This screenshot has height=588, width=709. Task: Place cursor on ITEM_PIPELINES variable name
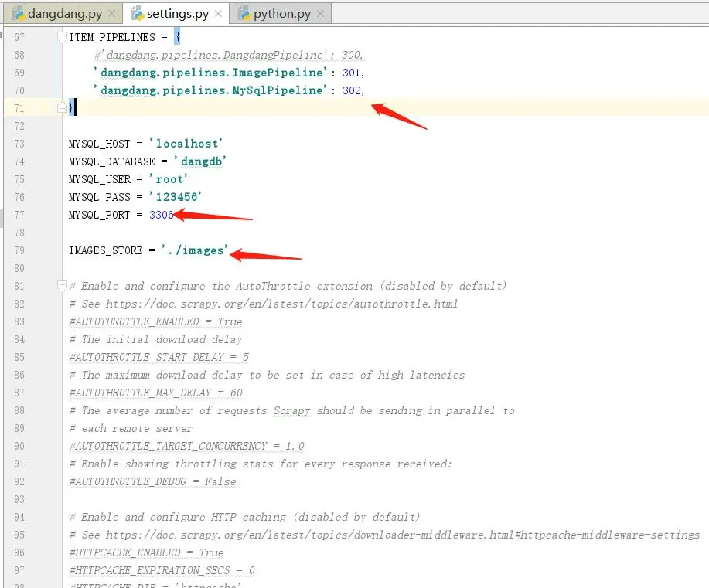pyautogui.click(x=112, y=37)
